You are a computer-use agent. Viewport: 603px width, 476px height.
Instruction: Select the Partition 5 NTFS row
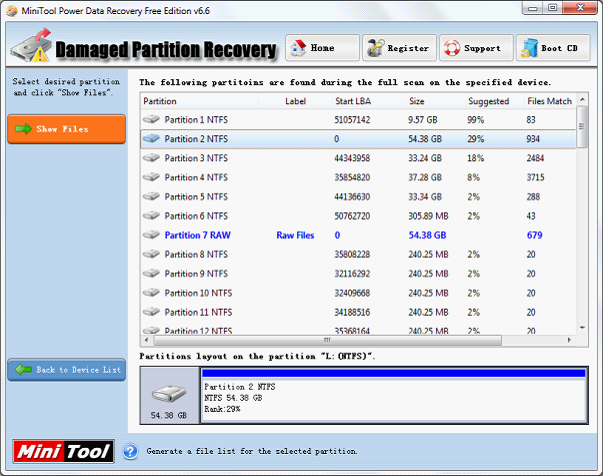click(x=358, y=196)
